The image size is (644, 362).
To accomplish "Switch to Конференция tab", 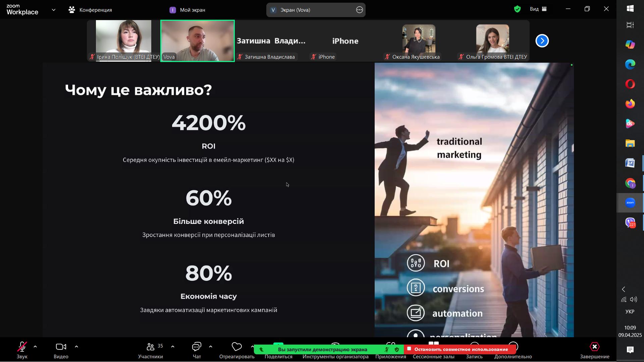I will 90,10.
